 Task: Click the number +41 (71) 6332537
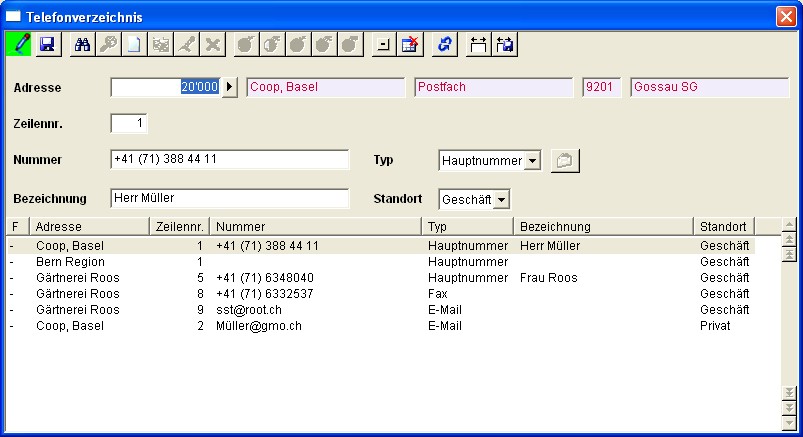(264, 294)
